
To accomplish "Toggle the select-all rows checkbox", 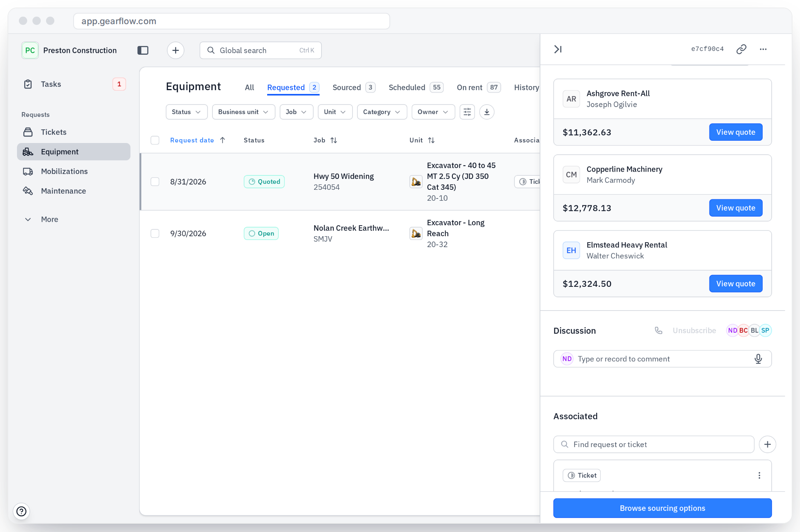I will coord(155,140).
